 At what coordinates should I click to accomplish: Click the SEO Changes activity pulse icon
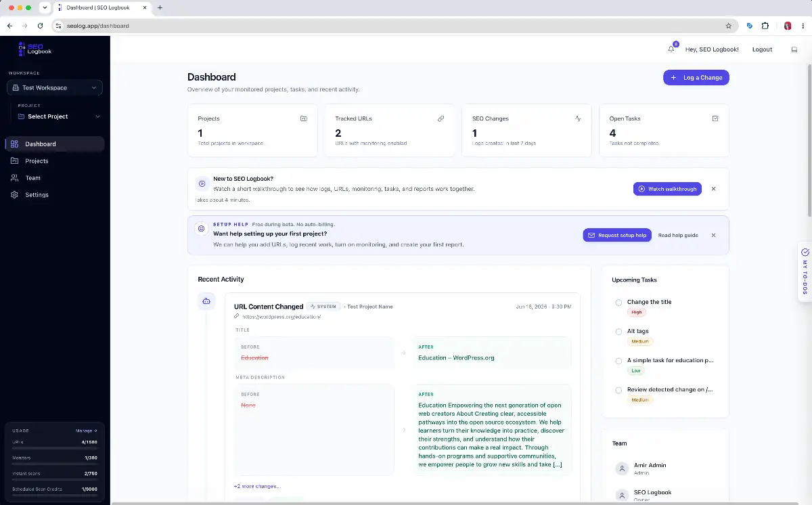click(x=578, y=118)
